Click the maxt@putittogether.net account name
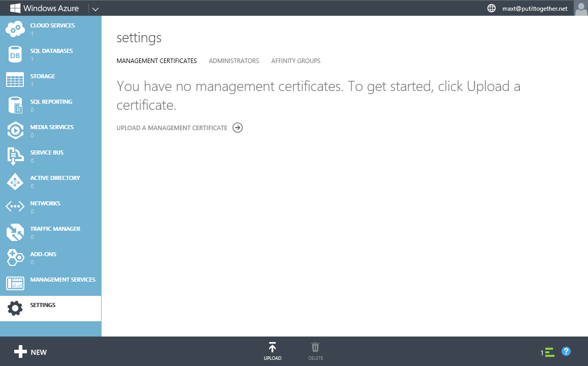The width and height of the screenshot is (588, 366). point(535,9)
